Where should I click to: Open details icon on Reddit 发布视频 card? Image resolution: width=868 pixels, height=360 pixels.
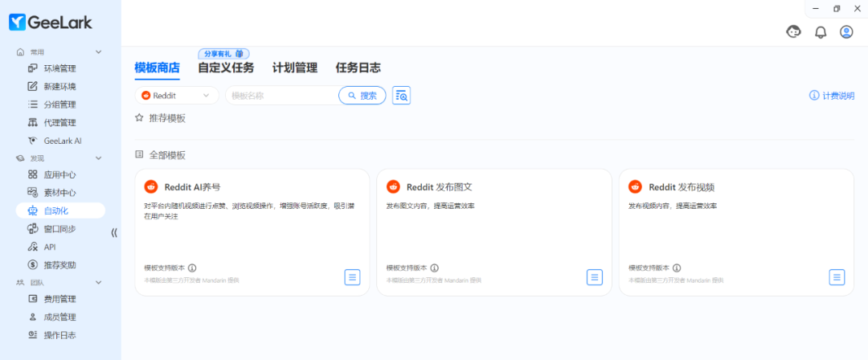(x=837, y=277)
